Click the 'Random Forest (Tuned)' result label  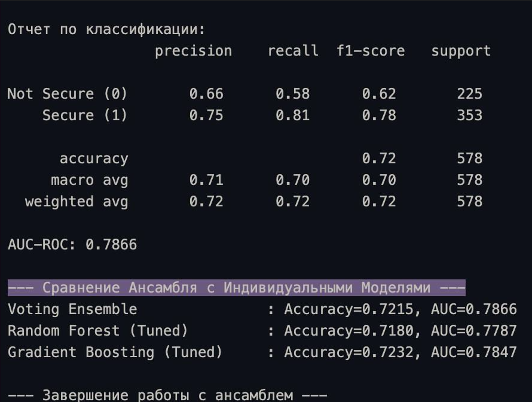pos(98,331)
